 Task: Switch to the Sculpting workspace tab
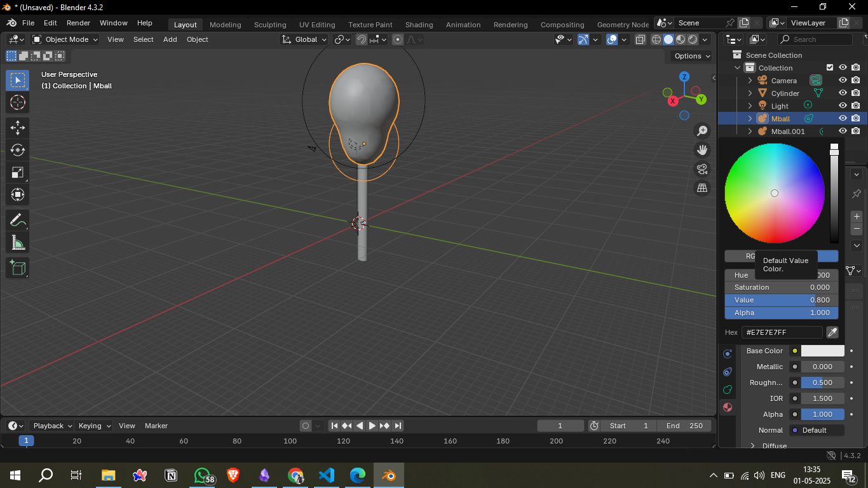[270, 25]
